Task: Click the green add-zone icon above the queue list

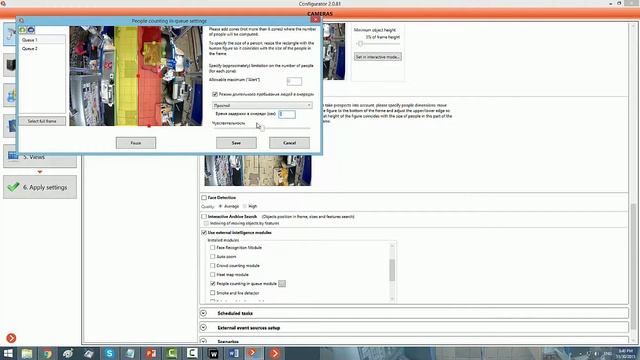Action: click(x=23, y=30)
